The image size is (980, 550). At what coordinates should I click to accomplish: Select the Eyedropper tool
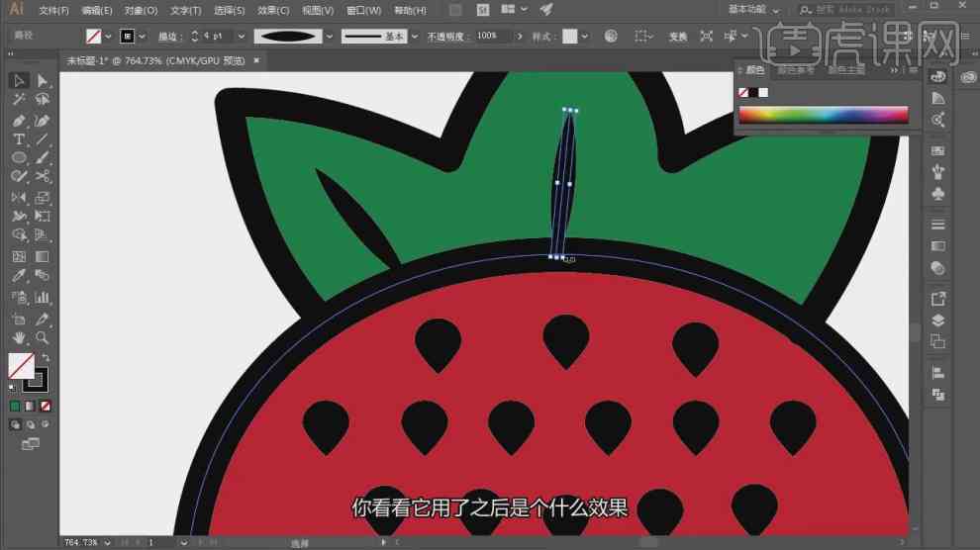(x=18, y=275)
